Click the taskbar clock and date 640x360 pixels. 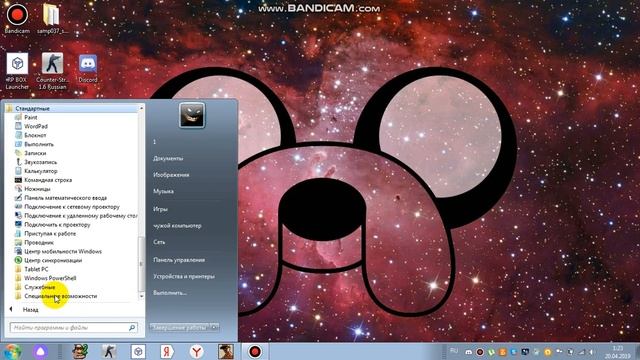[618, 352]
